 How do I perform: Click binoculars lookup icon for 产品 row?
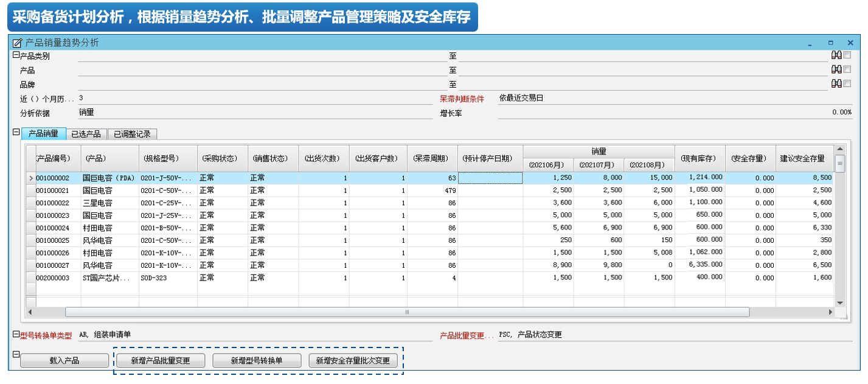[x=836, y=69]
